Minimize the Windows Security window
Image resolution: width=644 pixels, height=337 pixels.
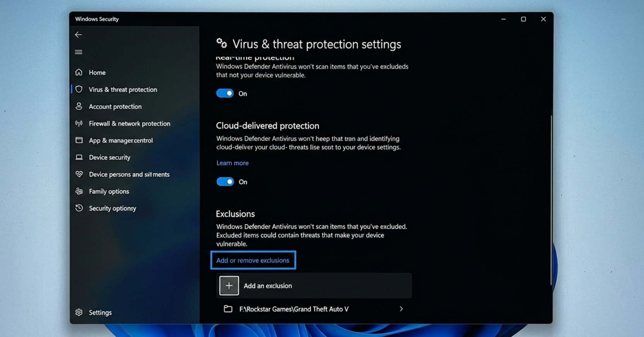(504, 19)
